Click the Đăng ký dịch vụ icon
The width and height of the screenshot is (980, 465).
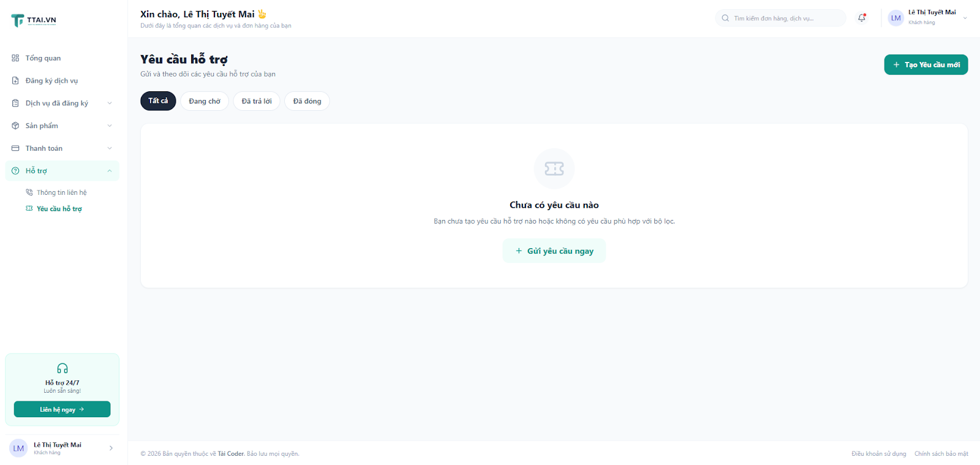15,81
